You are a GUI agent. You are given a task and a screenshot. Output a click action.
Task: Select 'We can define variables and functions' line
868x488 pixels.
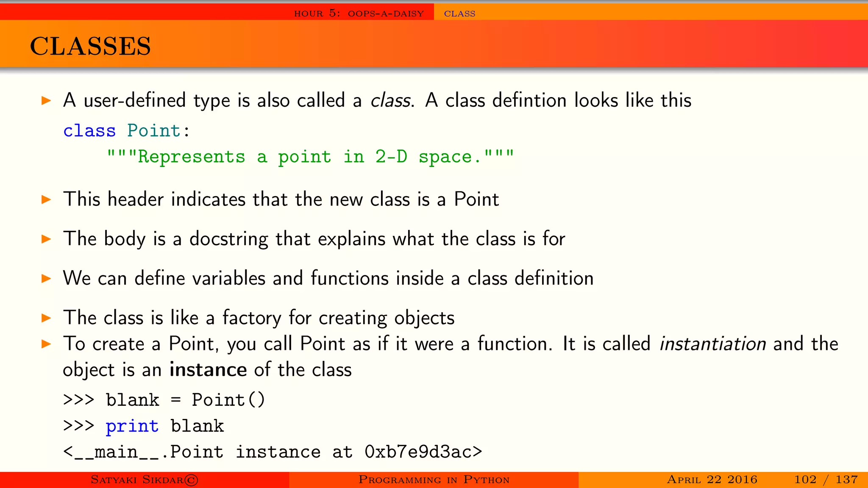click(x=328, y=278)
